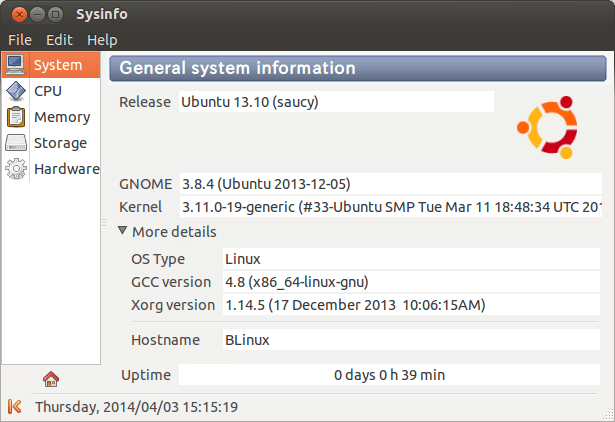Open the File menu
This screenshot has width=615, height=422.
click(x=20, y=40)
